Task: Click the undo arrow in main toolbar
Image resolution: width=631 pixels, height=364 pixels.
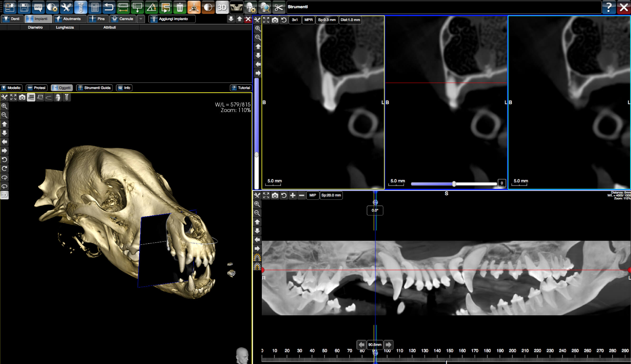Action: coord(109,7)
